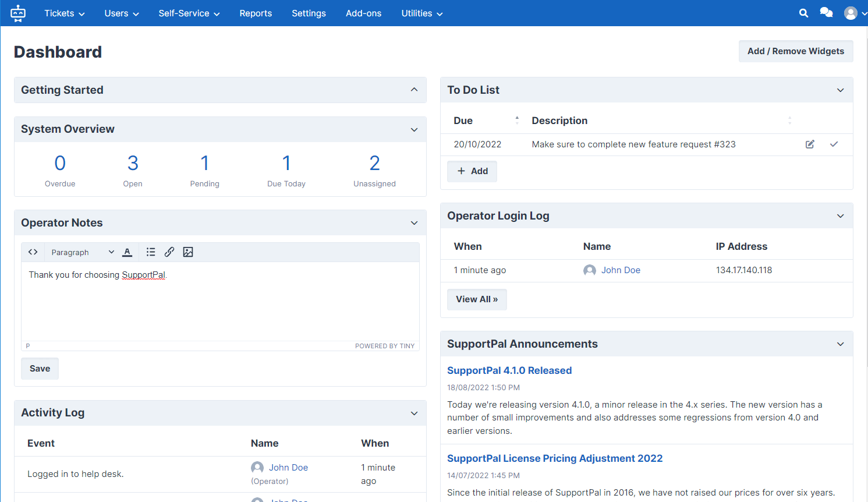The height and width of the screenshot is (502, 868).
Task: Toggle source code view in notes editor
Action: pyautogui.click(x=33, y=252)
